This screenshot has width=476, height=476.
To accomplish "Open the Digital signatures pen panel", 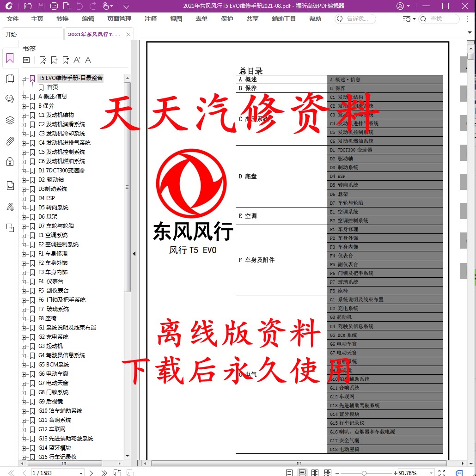I will 10,207.
